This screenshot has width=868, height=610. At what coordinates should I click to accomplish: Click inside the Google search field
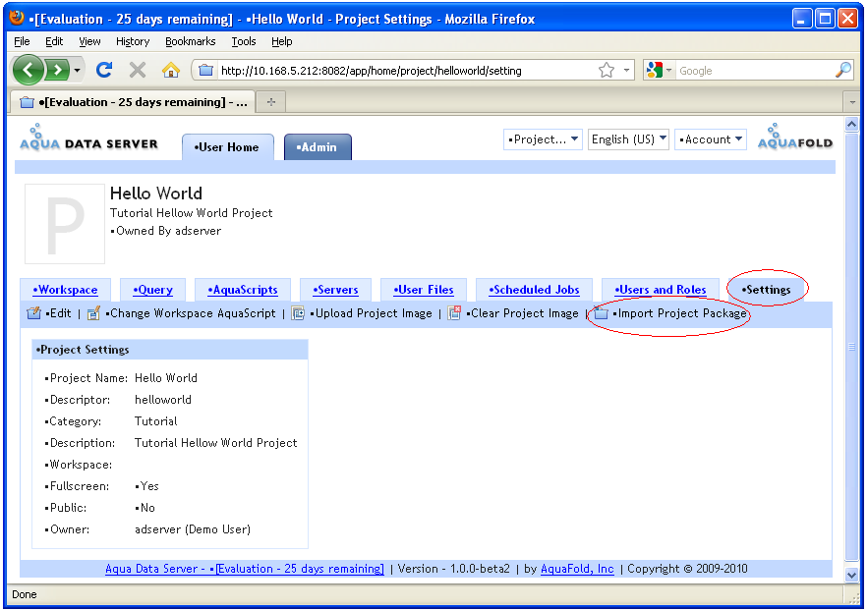(x=755, y=71)
